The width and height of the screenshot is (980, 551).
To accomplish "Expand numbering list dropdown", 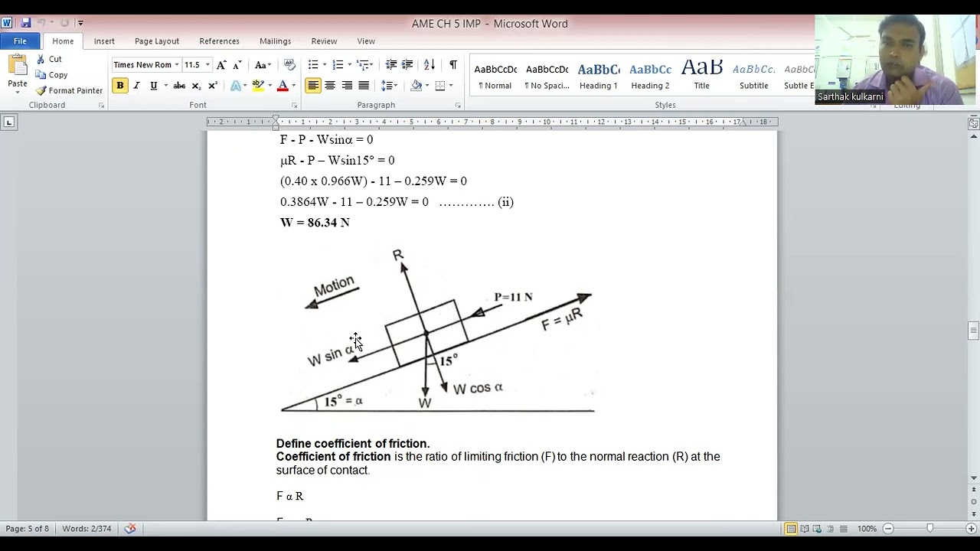I will (350, 65).
